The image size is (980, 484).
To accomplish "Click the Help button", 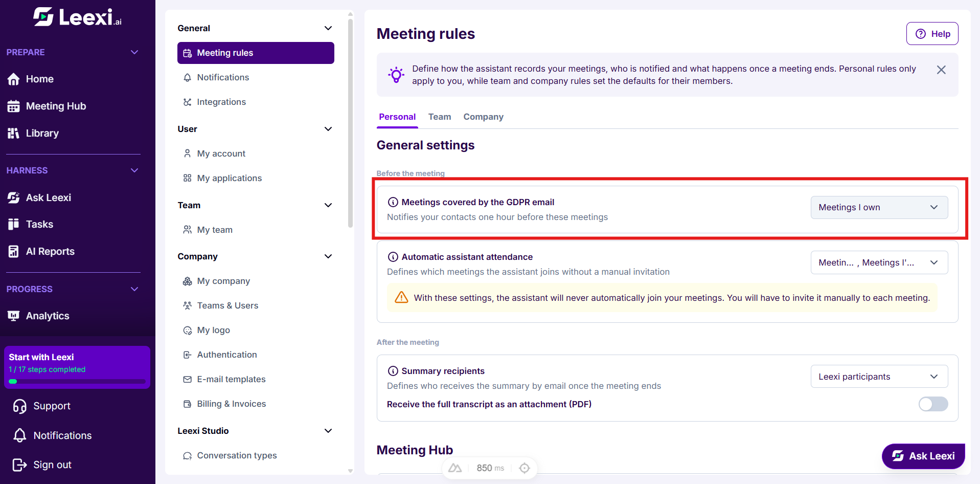I will tap(932, 34).
